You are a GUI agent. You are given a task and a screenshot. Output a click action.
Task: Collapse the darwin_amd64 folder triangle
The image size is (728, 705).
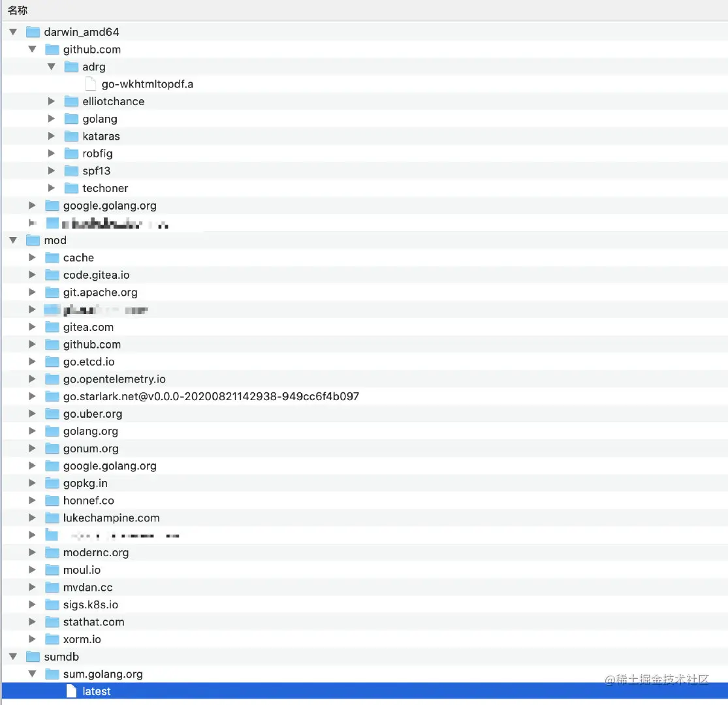13,32
